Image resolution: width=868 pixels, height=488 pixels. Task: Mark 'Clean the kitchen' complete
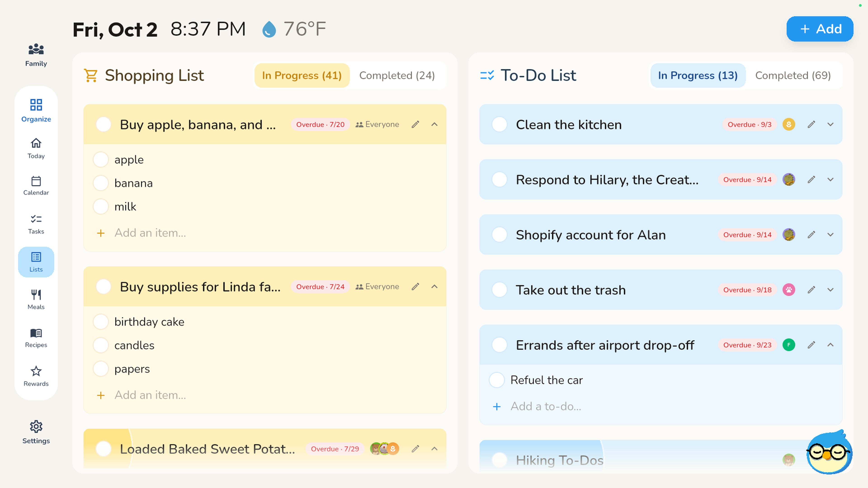[x=499, y=125]
